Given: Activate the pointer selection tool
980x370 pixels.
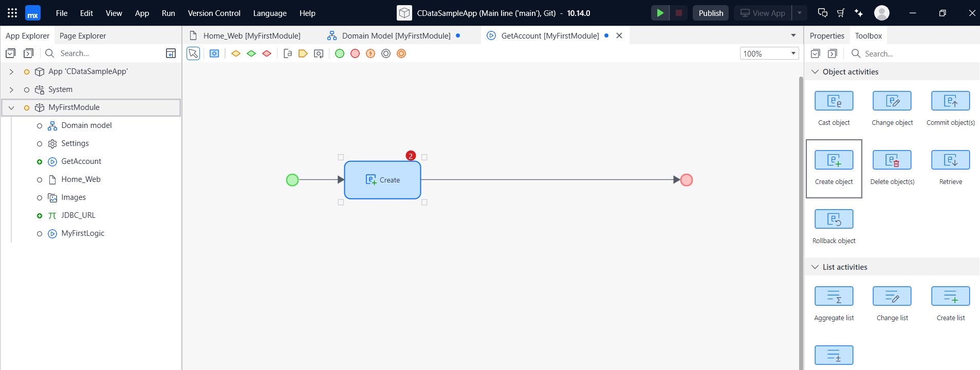Looking at the screenshot, I should coord(193,53).
